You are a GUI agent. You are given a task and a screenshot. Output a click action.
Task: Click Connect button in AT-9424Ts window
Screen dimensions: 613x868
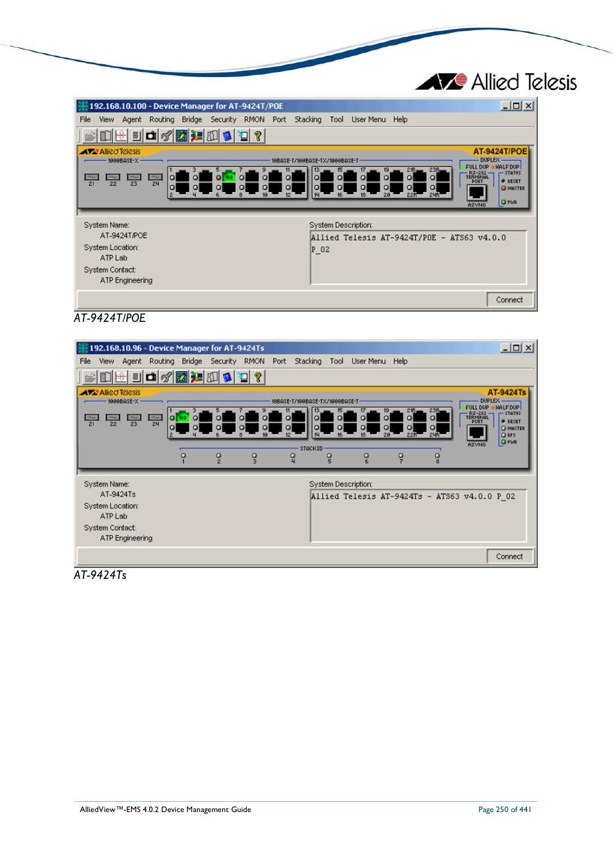coord(510,556)
